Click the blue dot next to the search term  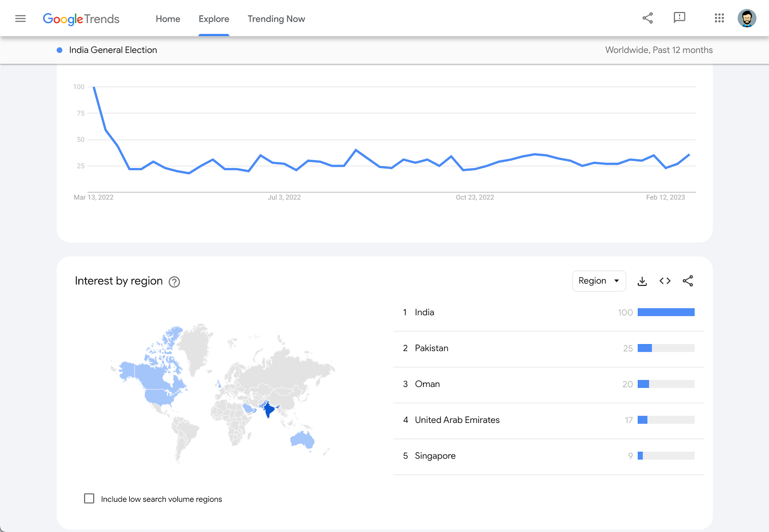[60, 50]
